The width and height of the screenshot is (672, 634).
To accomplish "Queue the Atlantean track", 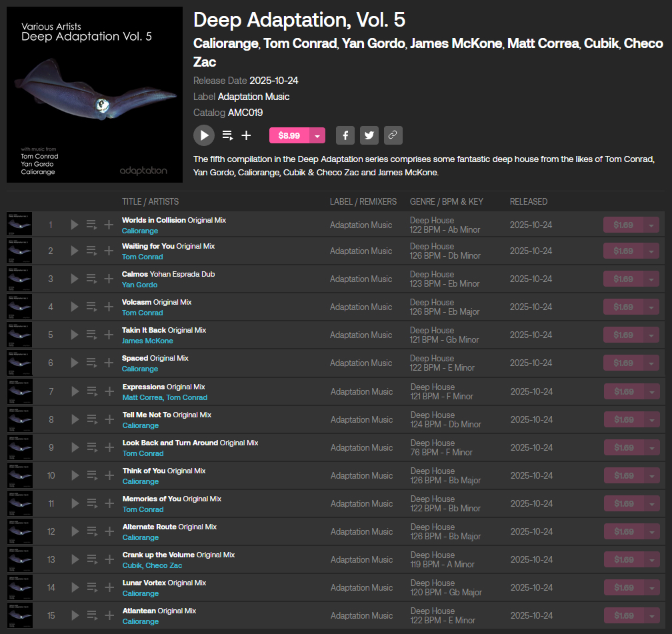I will 91,615.
